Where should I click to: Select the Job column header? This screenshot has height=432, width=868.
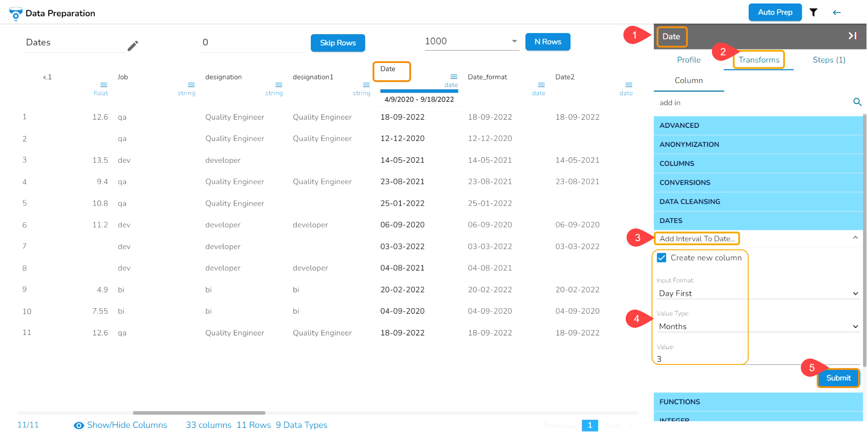coord(123,77)
